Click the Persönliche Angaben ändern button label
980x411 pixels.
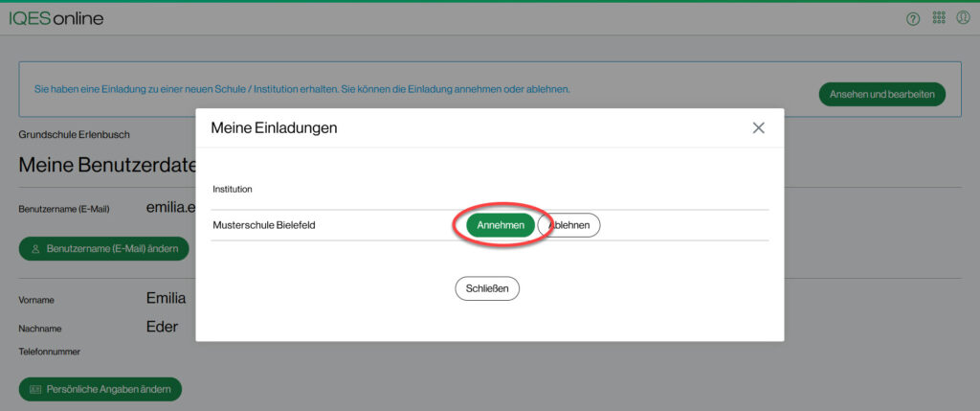108,389
